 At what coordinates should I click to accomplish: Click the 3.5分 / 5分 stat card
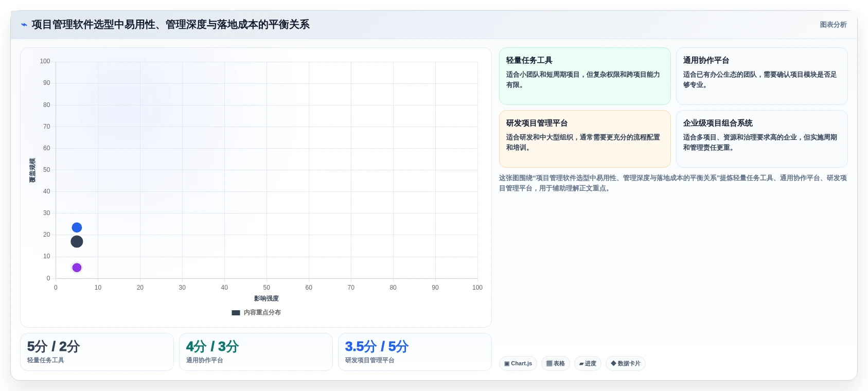tap(415, 352)
